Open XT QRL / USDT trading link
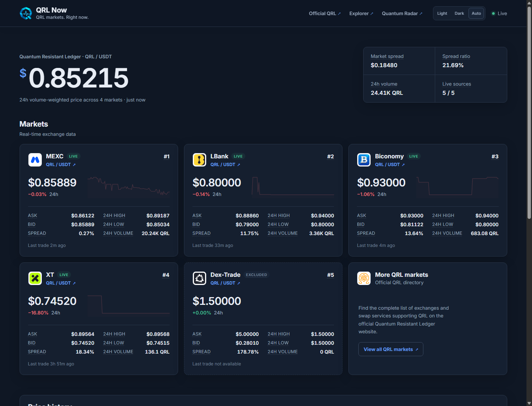The width and height of the screenshot is (532, 406). pos(61,283)
